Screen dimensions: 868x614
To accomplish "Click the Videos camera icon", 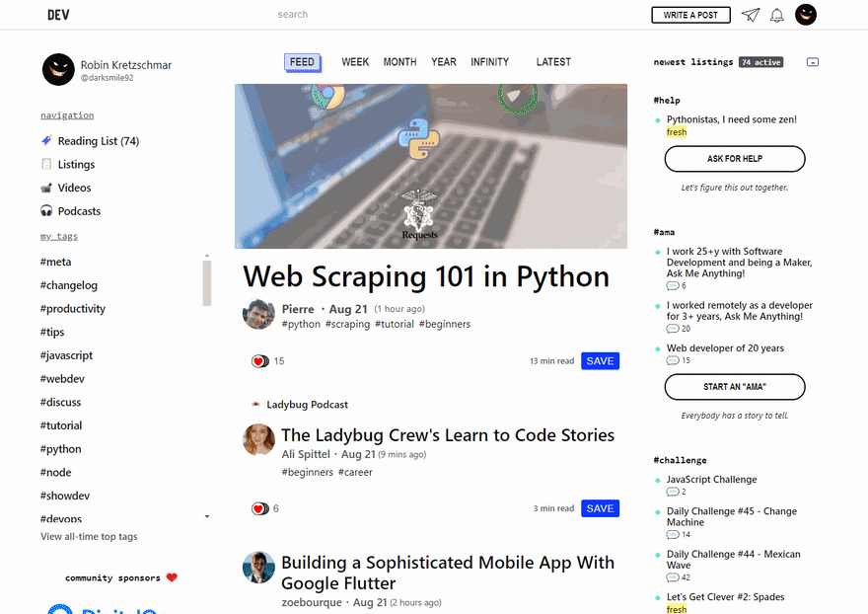I will point(46,188).
